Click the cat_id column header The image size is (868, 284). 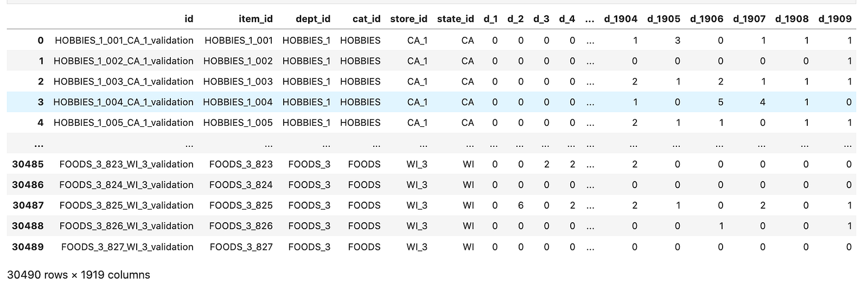tap(366, 19)
